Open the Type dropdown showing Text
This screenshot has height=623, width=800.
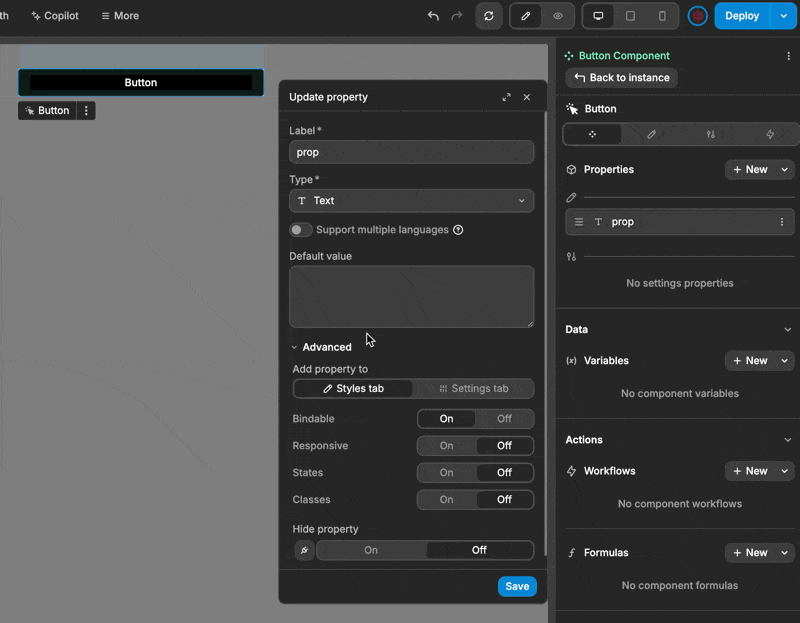(411, 200)
